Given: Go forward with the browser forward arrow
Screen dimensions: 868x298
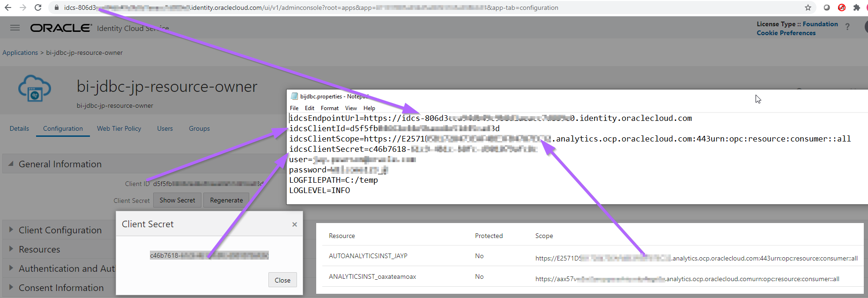Looking at the screenshot, I should pos(23,7).
